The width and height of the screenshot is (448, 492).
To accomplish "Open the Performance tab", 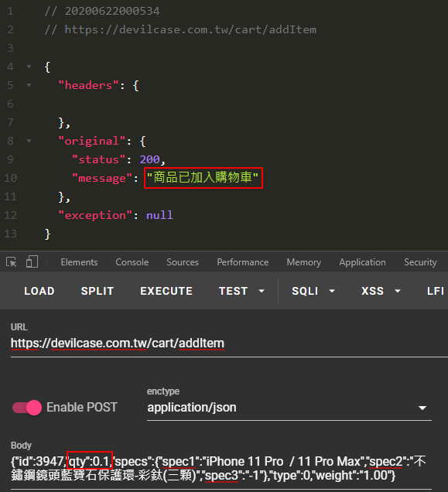I will (243, 262).
